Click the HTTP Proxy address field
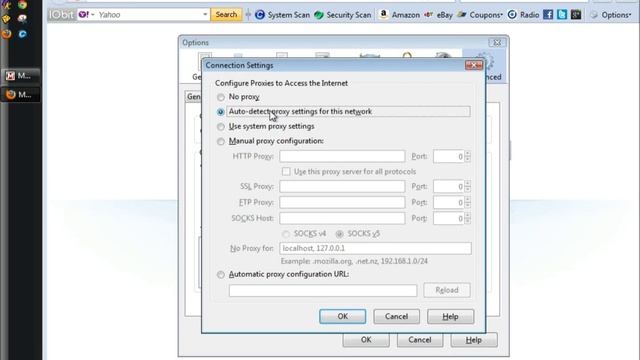This screenshot has width=640, height=360. 342,156
